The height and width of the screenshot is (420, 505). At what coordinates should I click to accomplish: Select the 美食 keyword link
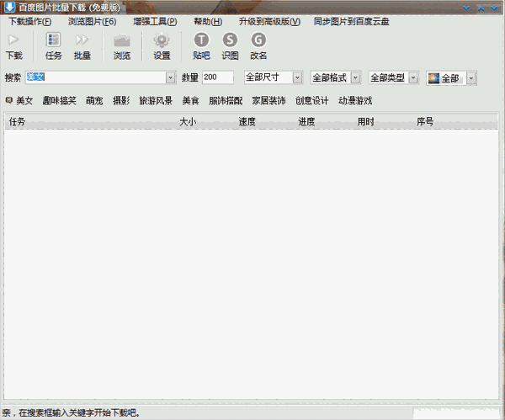(x=191, y=101)
